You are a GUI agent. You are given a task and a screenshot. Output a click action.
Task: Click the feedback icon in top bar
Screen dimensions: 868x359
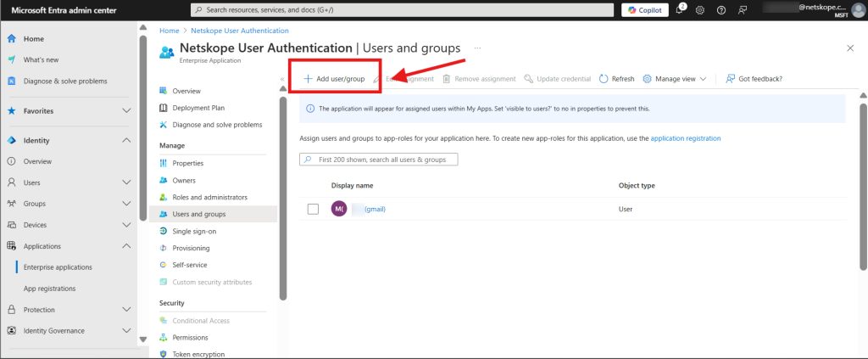(x=743, y=10)
